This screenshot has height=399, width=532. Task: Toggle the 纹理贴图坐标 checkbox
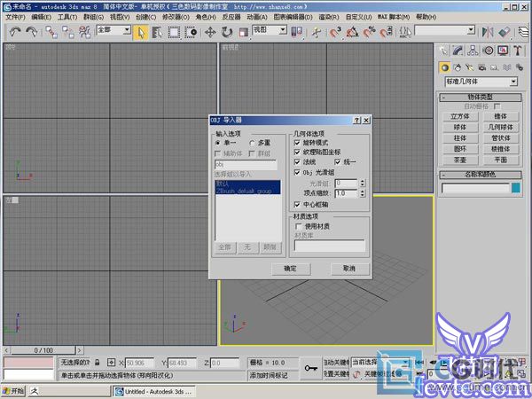point(297,152)
